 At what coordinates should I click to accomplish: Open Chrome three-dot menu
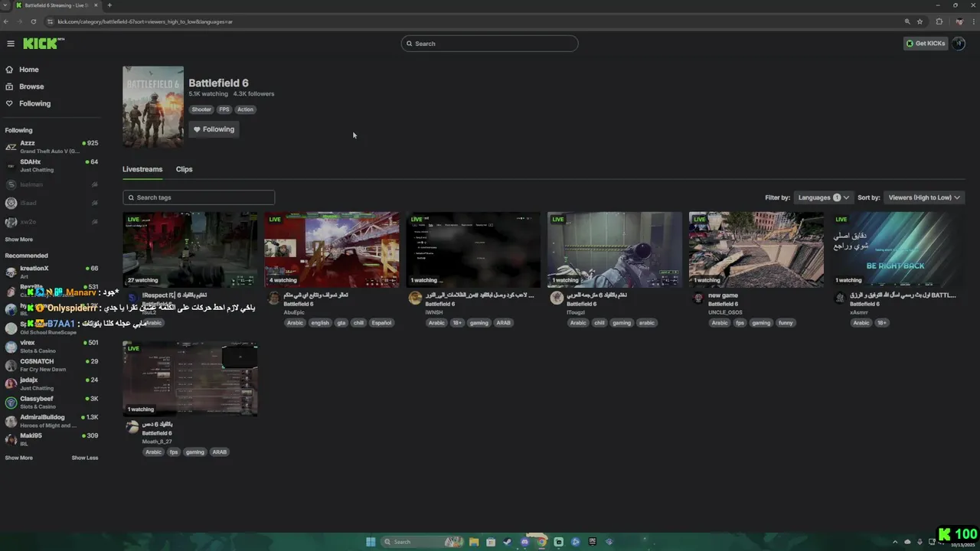tap(973, 21)
